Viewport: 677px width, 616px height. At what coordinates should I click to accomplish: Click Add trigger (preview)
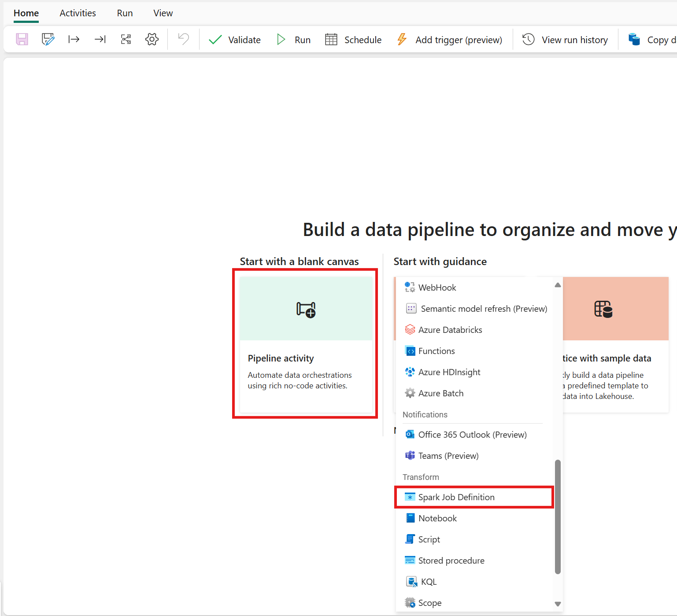pos(449,40)
